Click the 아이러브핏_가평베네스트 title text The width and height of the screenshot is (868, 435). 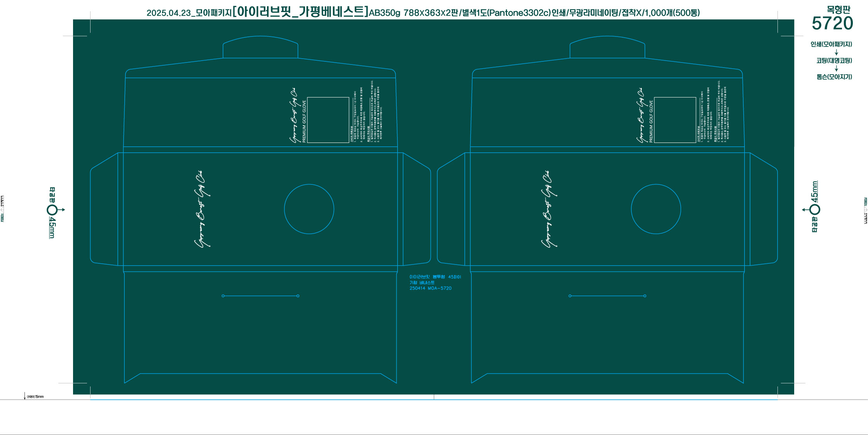300,12
